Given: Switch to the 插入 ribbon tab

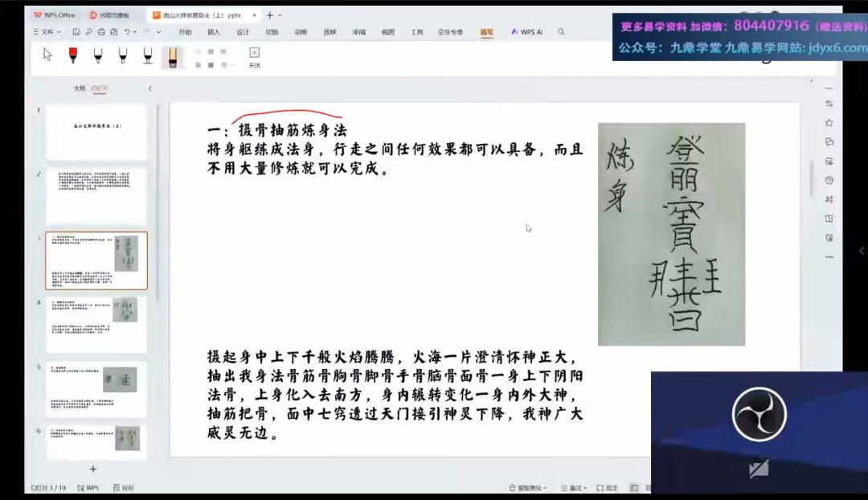Looking at the screenshot, I should (x=214, y=32).
